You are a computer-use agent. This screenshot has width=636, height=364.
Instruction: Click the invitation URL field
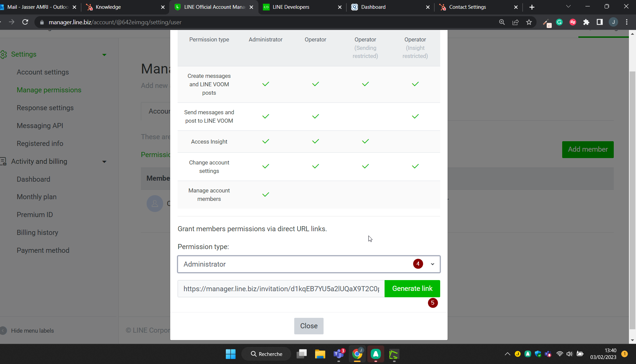[x=281, y=289]
